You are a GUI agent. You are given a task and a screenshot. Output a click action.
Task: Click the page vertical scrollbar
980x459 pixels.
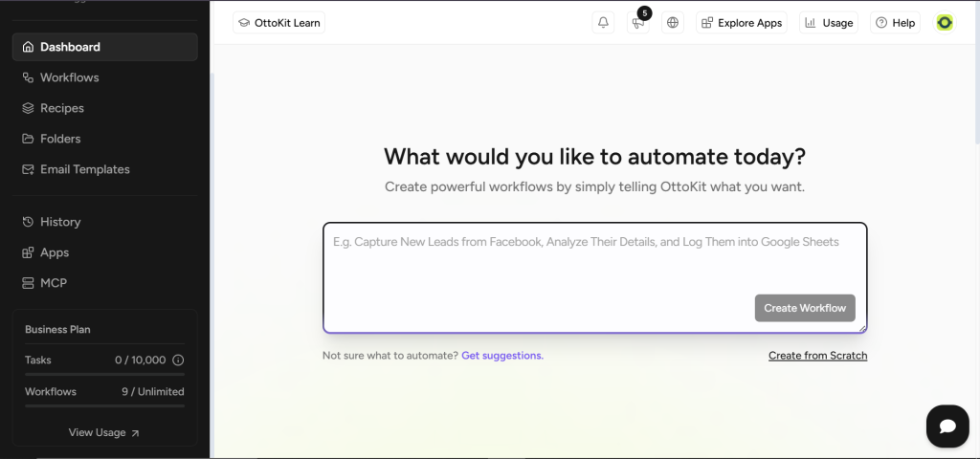click(976, 72)
